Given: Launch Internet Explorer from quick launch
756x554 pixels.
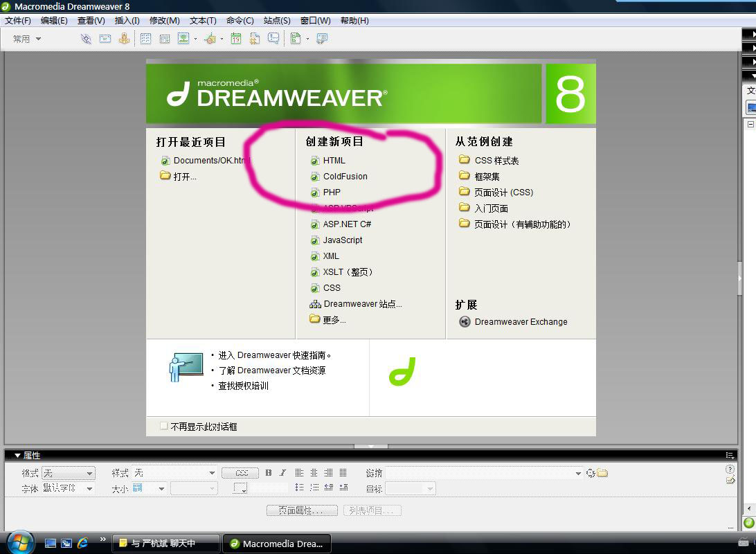Looking at the screenshot, I should click(x=83, y=544).
